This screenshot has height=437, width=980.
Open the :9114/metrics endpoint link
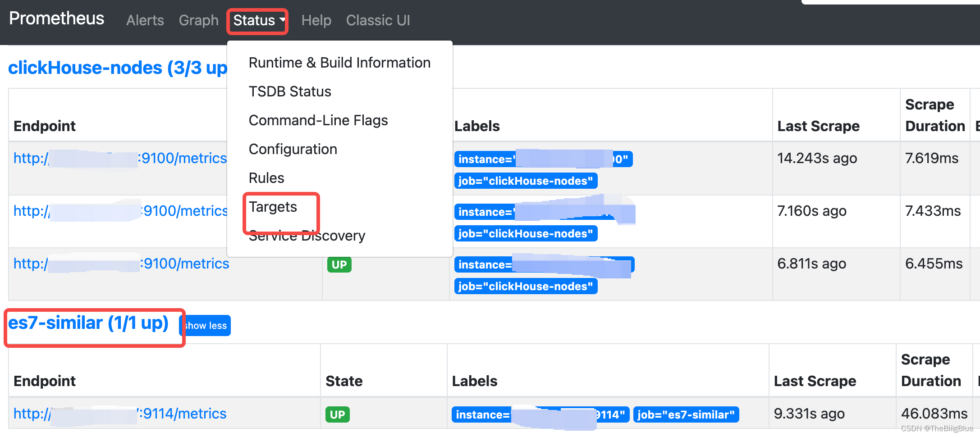pyautogui.click(x=120, y=414)
